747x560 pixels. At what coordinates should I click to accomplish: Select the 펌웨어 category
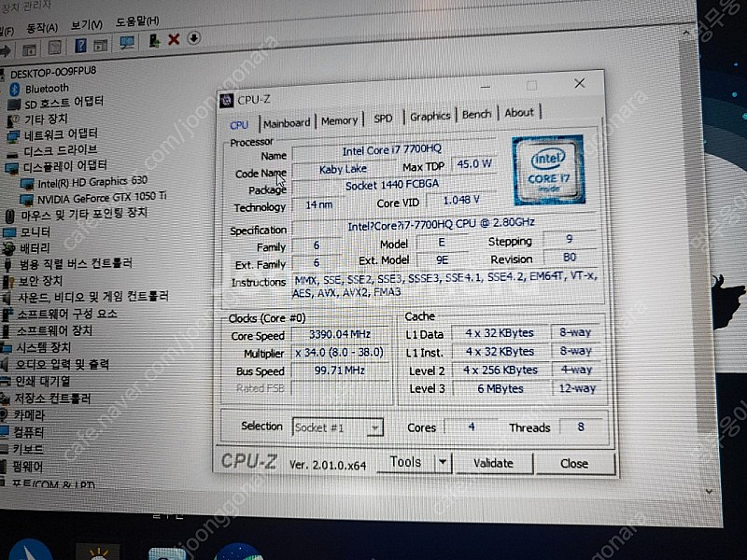(x=27, y=467)
